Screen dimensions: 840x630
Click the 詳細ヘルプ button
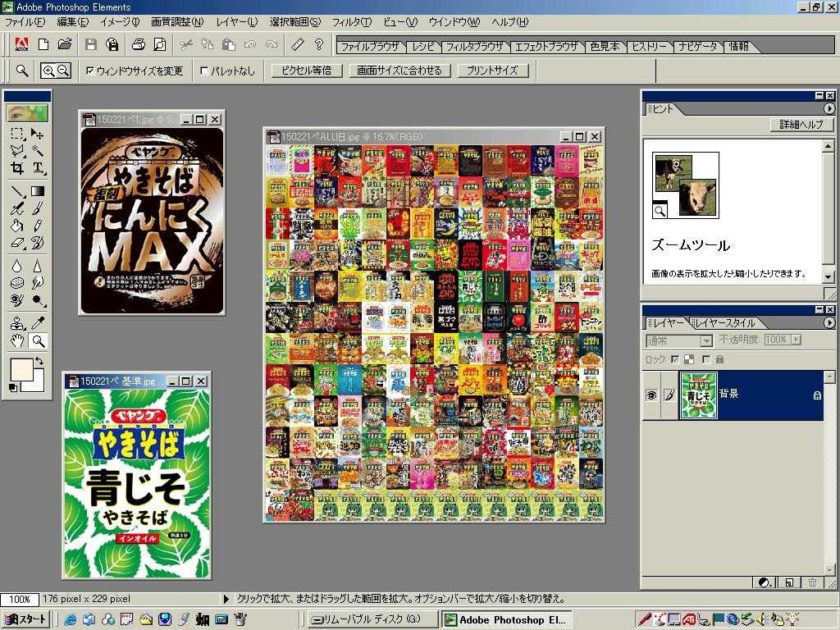click(x=801, y=125)
